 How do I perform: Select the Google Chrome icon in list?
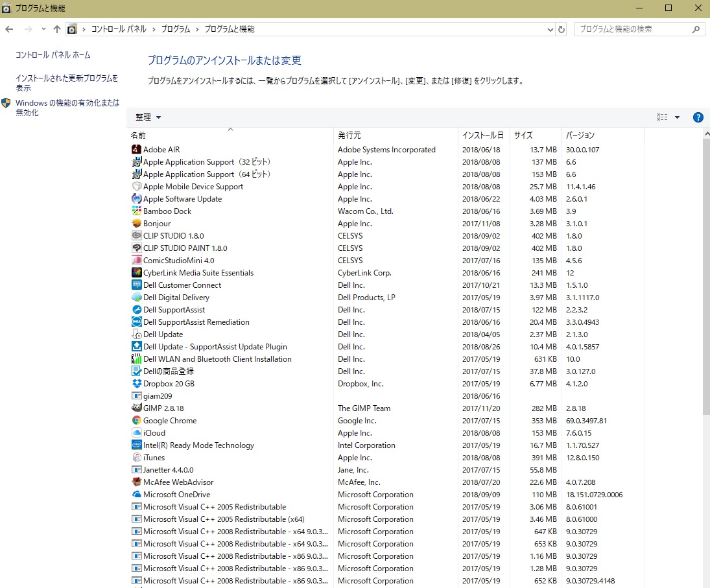click(136, 421)
